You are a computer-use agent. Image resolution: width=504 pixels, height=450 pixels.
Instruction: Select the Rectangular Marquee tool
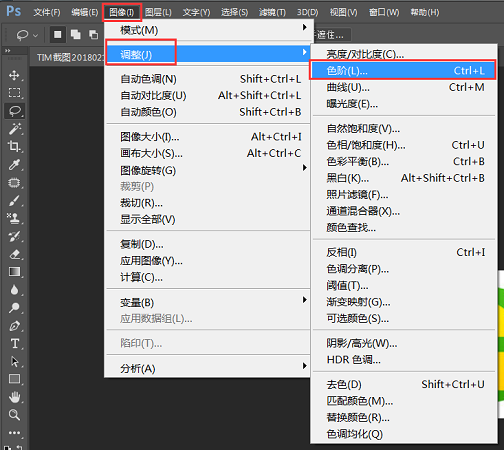click(14, 93)
